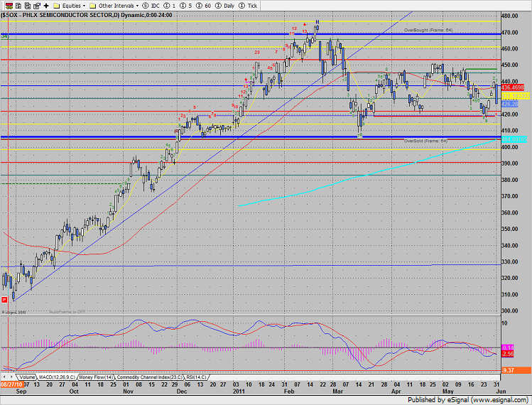Click the red -2.56 MACD value label
The height and width of the screenshot is (405, 532).
coord(508,354)
